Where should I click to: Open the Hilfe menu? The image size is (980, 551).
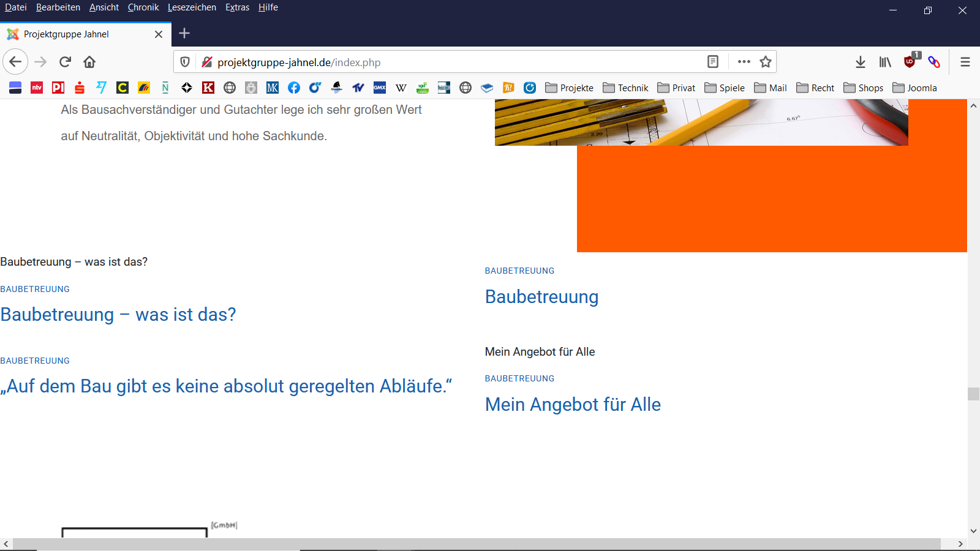point(268,7)
